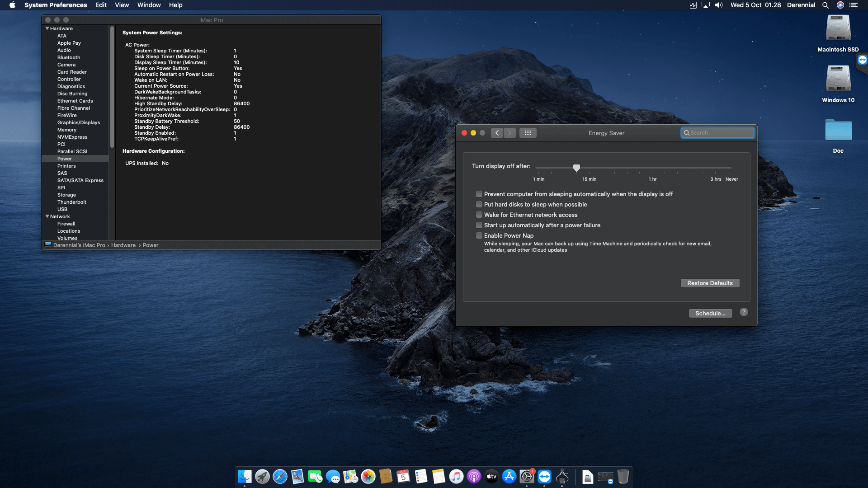868x488 pixels.
Task: Open Spotlight search from the menu bar
Action: (x=826, y=5)
